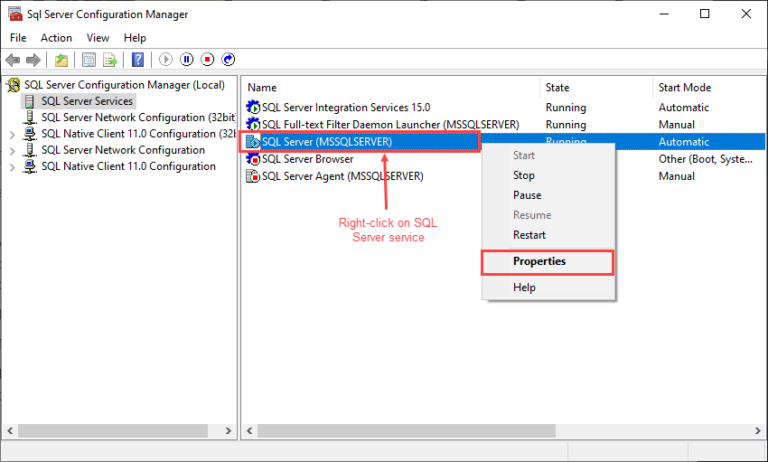Click the Restart Service toolbar icon
Image resolution: width=768 pixels, height=462 pixels.
point(228,60)
